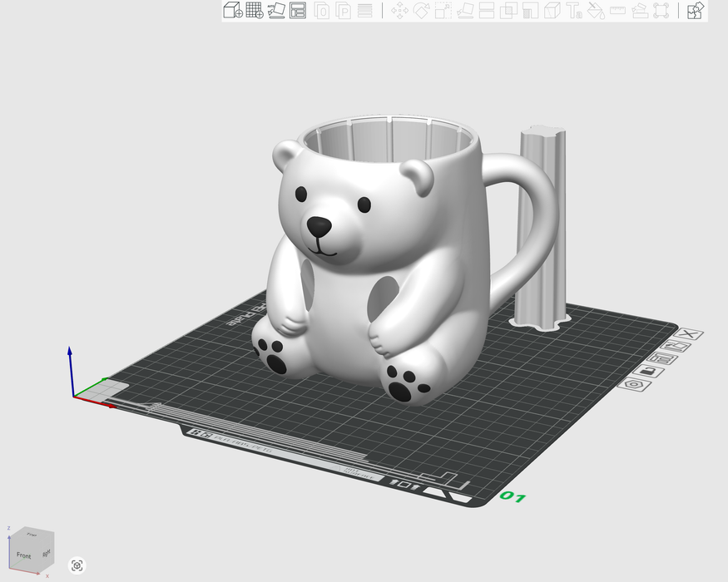Open Assembly view puzzle icon
Image resolution: width=728 pixels, height=582 pixels.
coord(696,11)
